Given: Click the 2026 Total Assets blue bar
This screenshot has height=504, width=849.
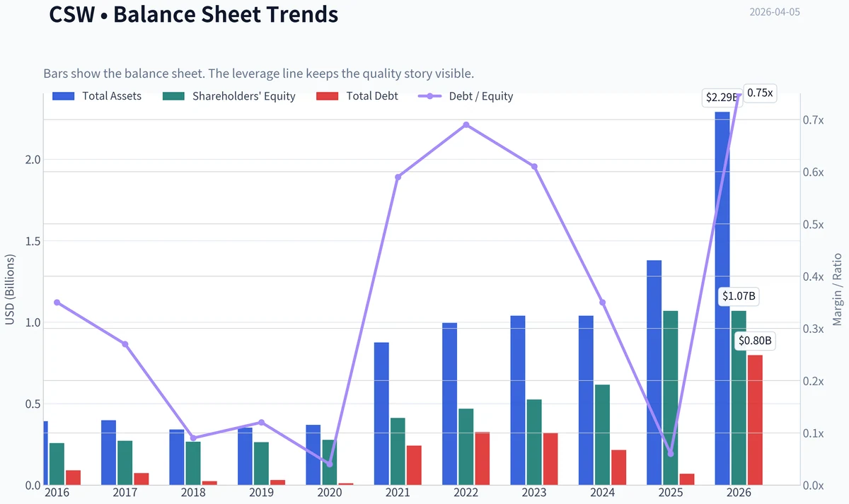Looking at the screenshot, I should click(x=722, y=298).
